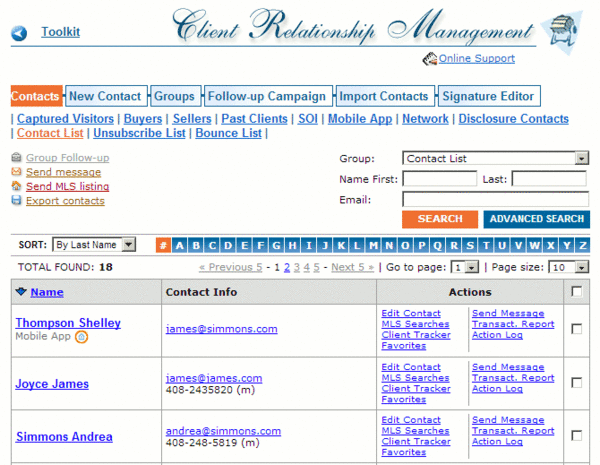Check the box for Joyce James
Screen dimensions: 600x465
[577, 383]
